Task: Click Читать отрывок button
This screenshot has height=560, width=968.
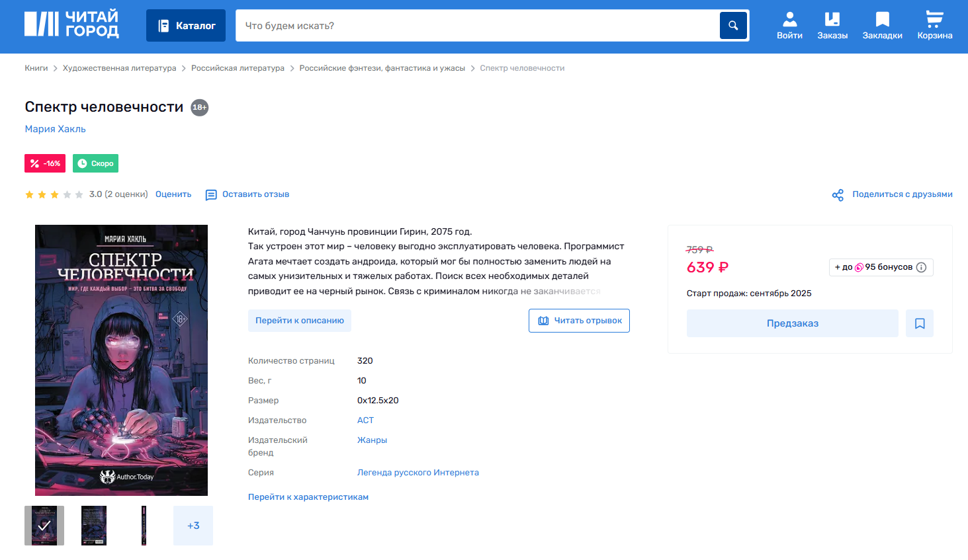Action: pyautogui.click(x=579, y=321)
